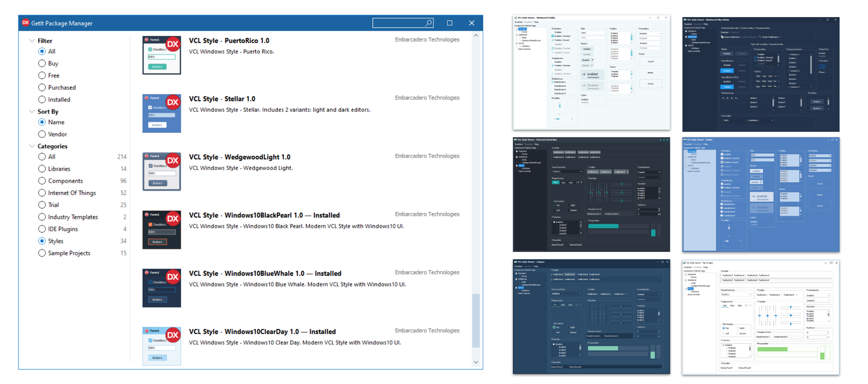Sort packages by Vendor
868x384 pixels.
coord(42,134)
